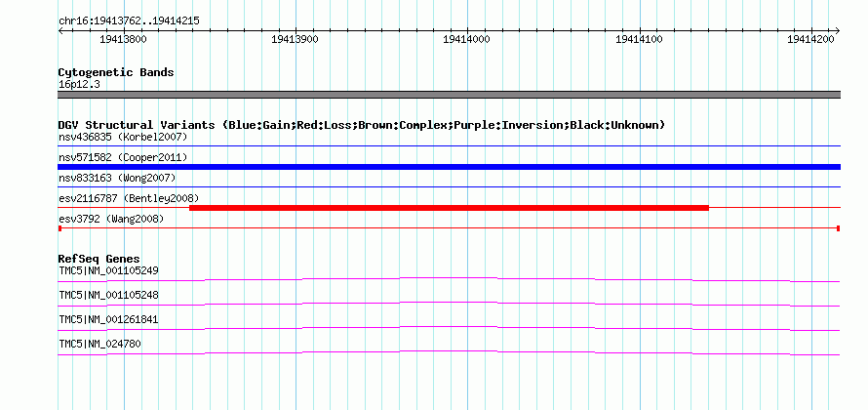The image size is (868, 410).
Task: Click ruler coordinate 19414200
Action: (810, 40)
